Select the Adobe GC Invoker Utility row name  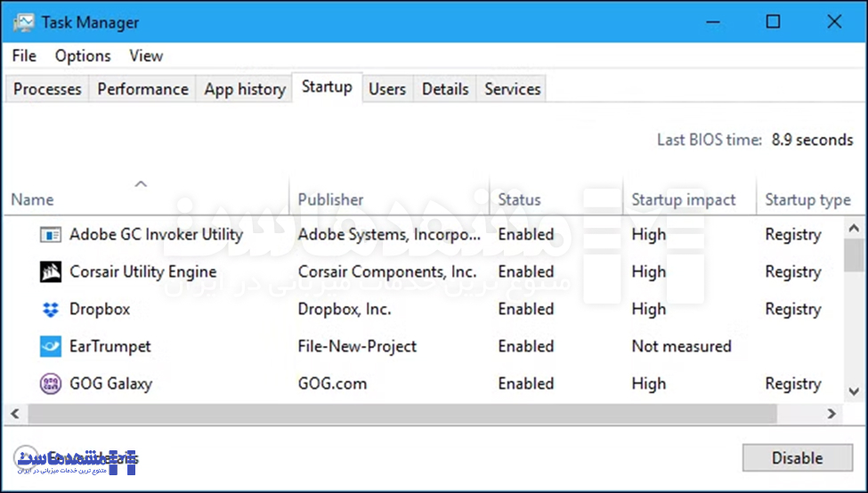tap(156, 235)
